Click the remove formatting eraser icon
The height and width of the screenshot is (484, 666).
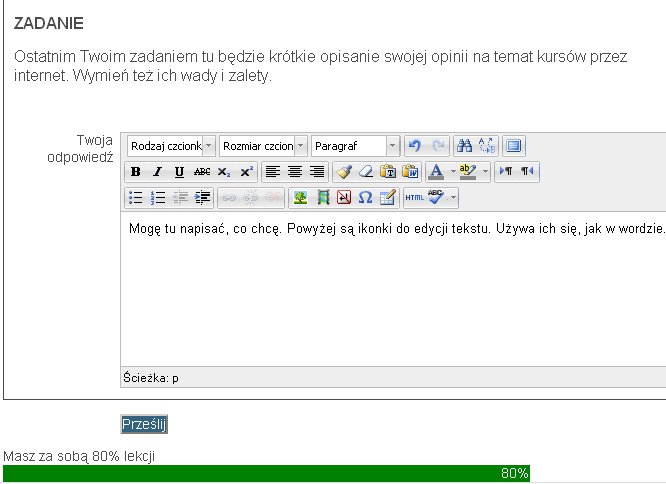[x=366, y=172]
